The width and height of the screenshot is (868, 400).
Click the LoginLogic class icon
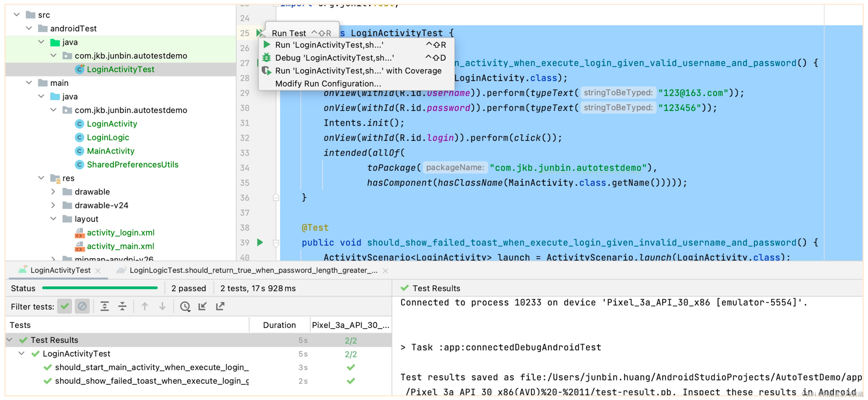79,137
